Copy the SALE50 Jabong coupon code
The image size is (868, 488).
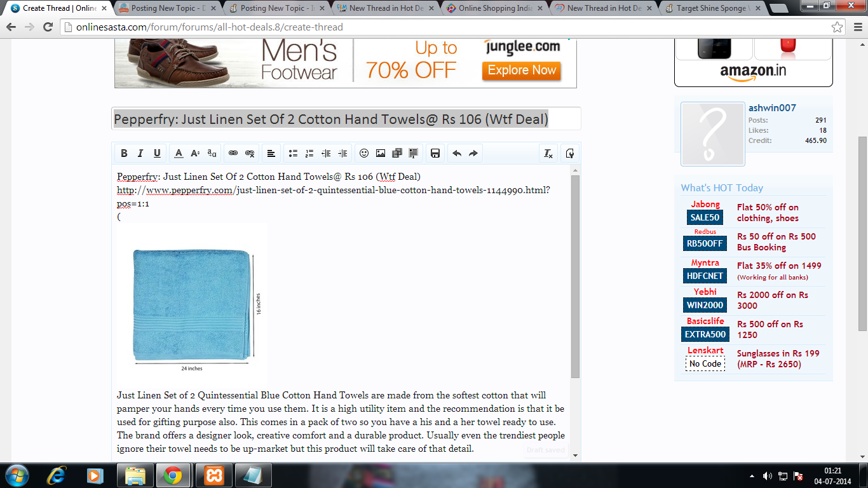(x=705, y=217)
